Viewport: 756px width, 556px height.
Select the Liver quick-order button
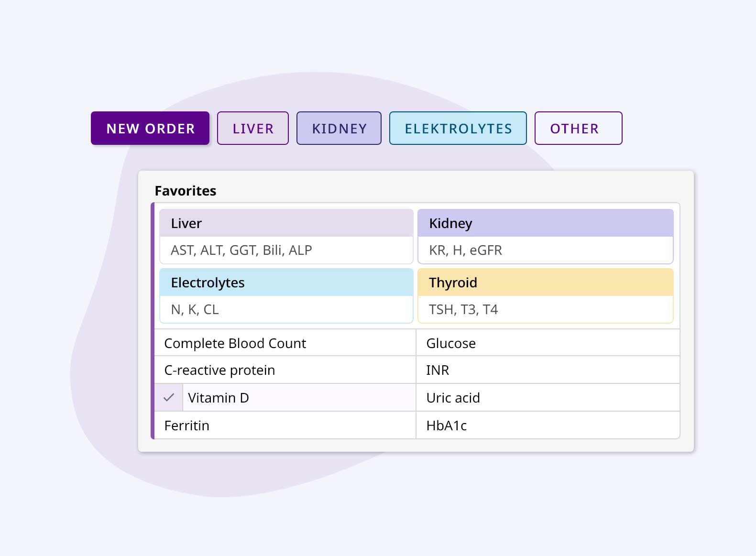click(253, 128)
